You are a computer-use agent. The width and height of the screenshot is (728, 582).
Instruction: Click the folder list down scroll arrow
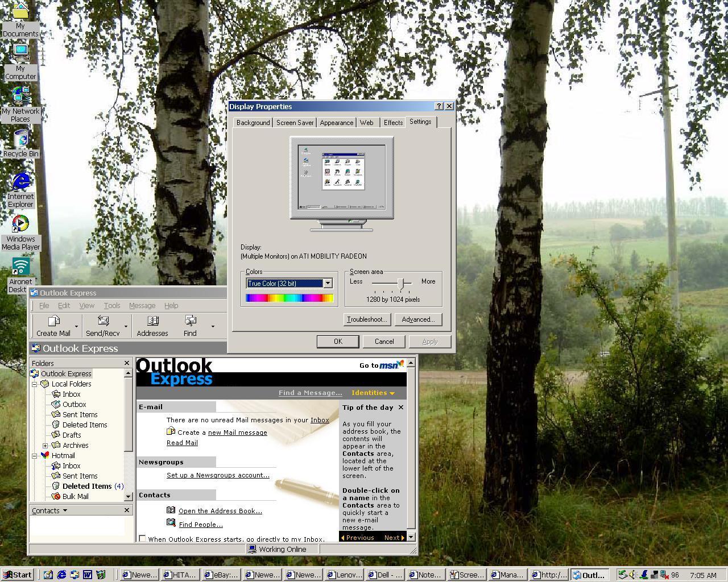pos(128,496)
